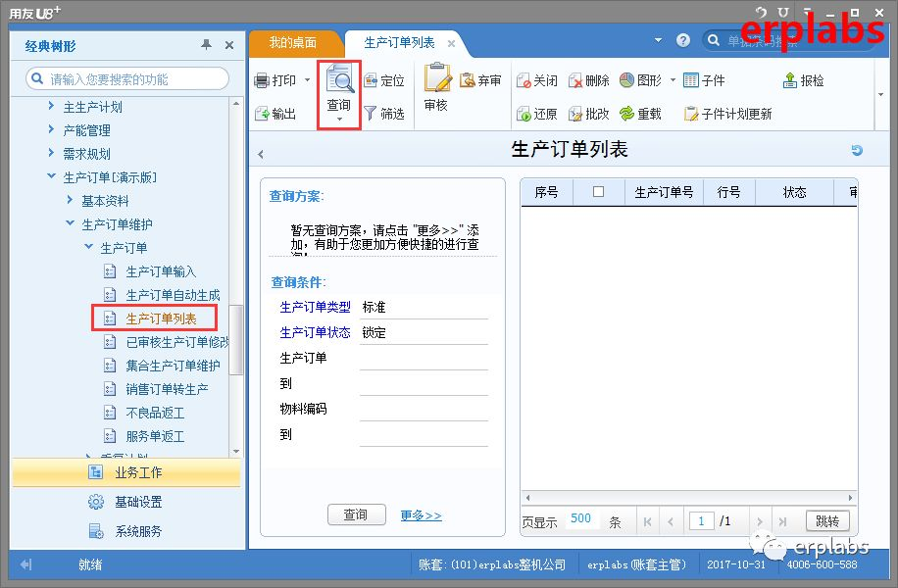Open the tab list dropdown arrow
The height and width of the screenshot is (588, 898).
658,40
